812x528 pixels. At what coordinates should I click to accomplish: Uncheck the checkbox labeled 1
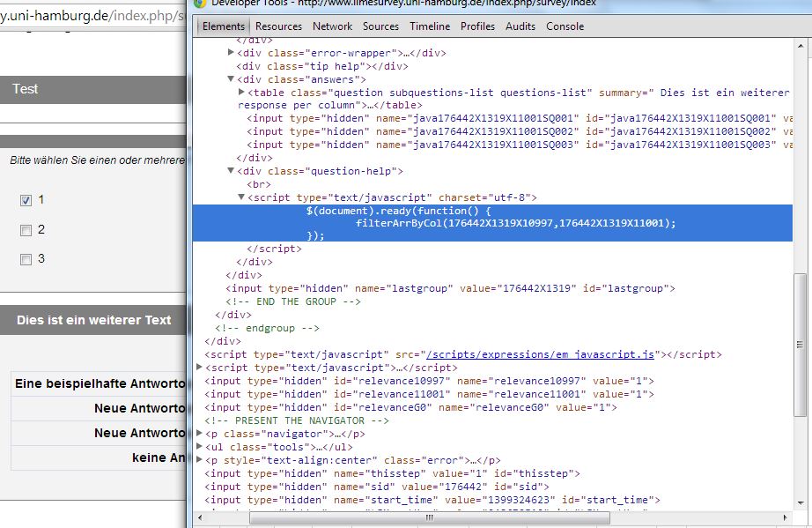pos(26,201)
